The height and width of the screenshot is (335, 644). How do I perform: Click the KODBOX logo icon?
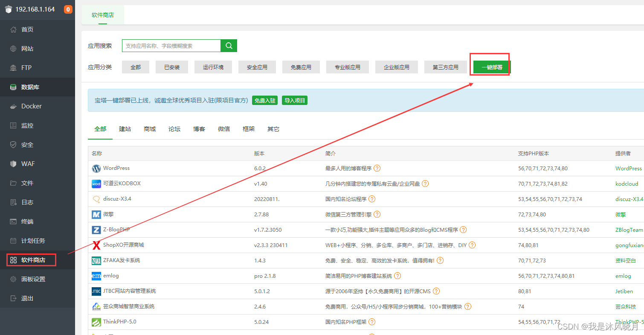click(96, 184)
